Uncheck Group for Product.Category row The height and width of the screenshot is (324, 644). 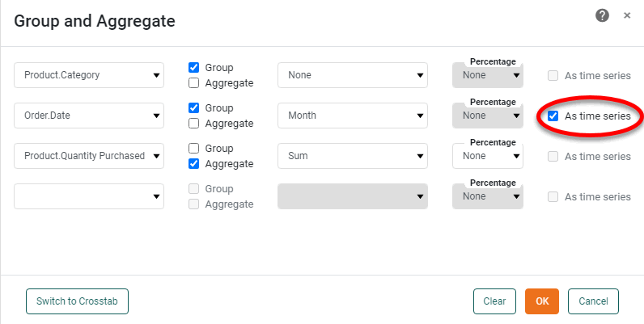[x=194, y=68]
